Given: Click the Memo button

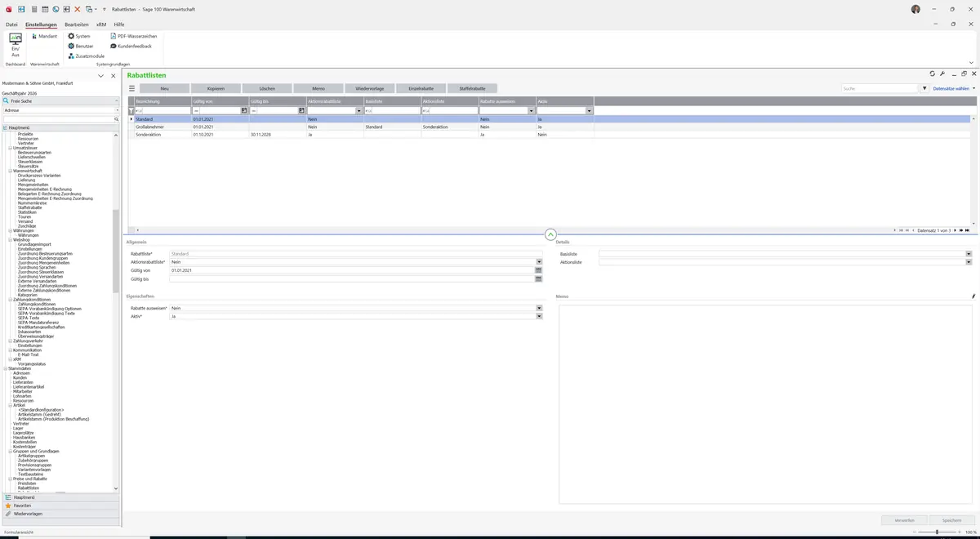Looking at the screenshot, I should click(x=318, y=88).
